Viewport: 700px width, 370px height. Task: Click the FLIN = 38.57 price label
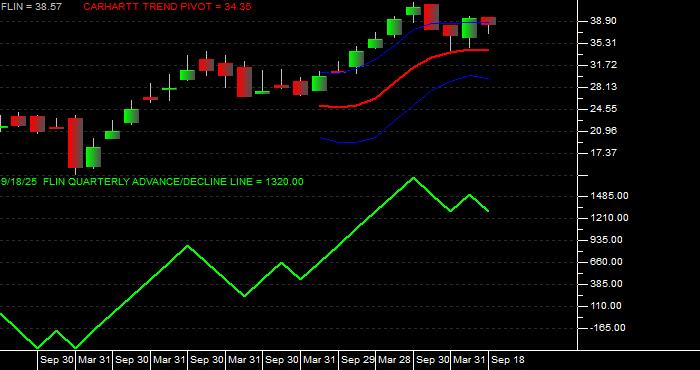(31, 7)
